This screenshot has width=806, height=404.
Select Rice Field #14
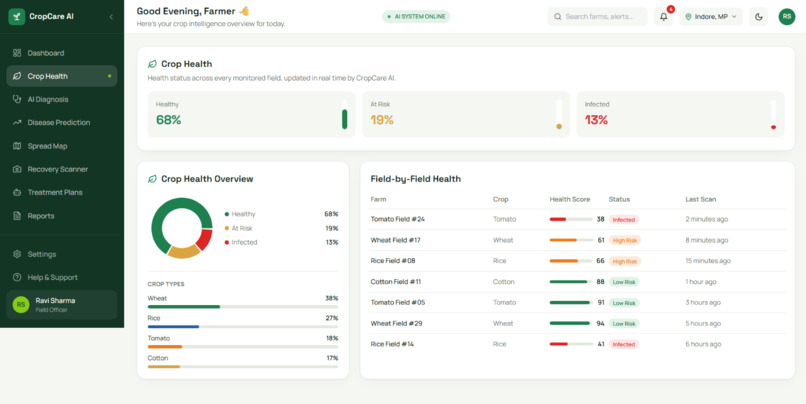(578, 344)
